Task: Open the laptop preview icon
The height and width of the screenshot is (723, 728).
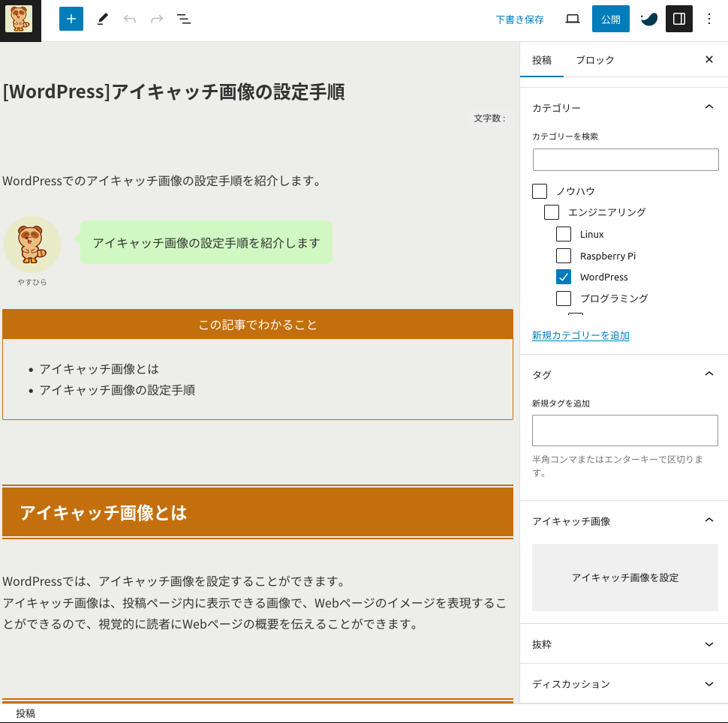Action: (x=572, y=19)
